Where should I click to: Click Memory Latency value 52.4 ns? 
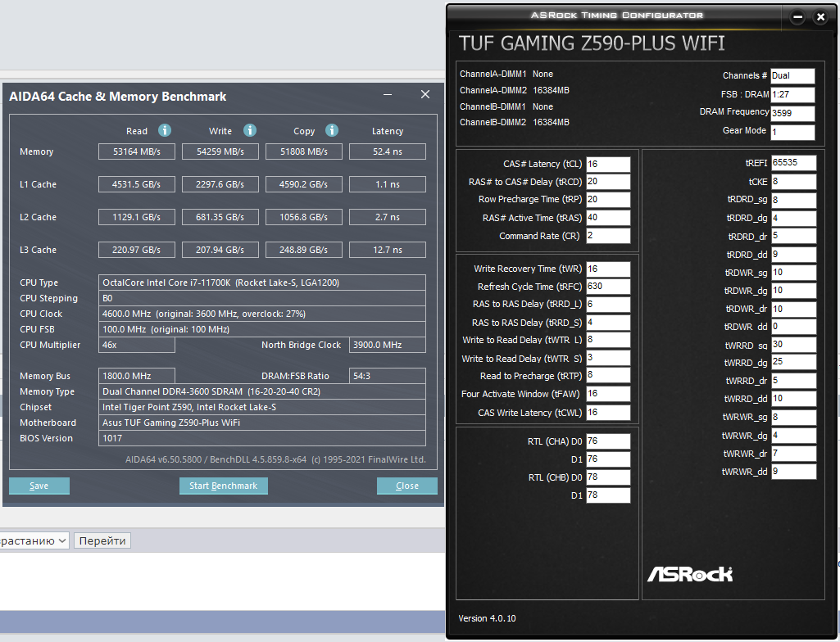[388, 151]
